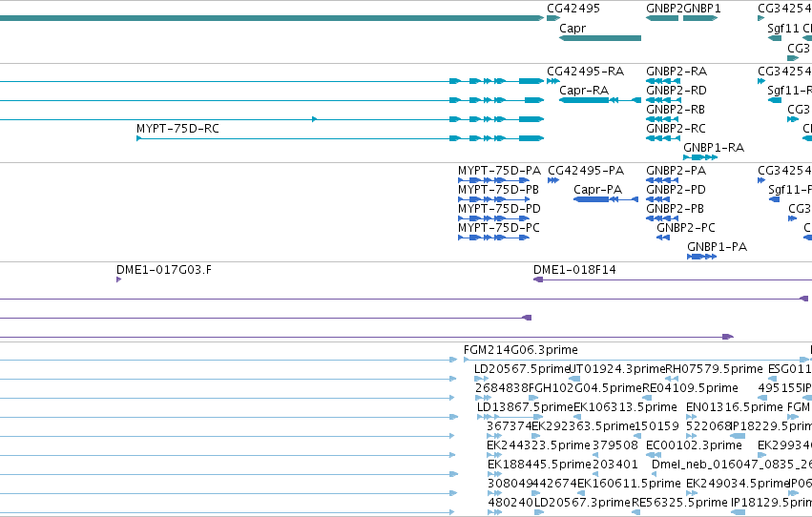Click the GNBP2-RD transcript label
The image size is (812, 517).
(677, 91)
